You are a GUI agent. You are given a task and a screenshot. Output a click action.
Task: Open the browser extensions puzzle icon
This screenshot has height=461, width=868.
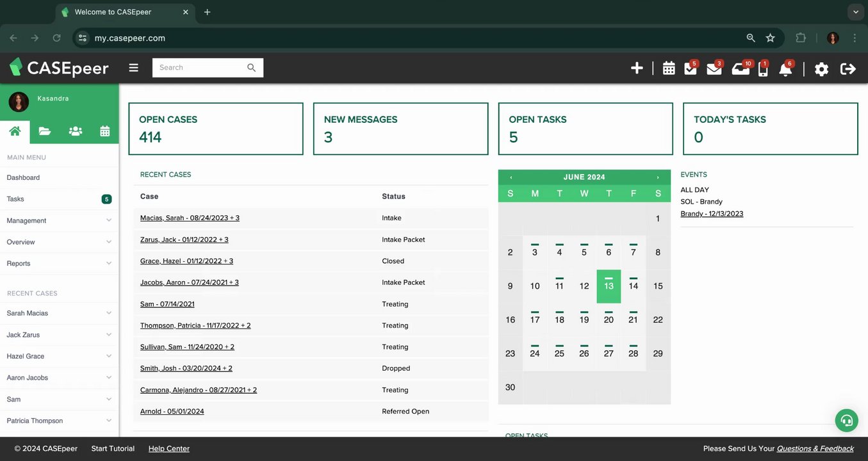coord(801,38)
